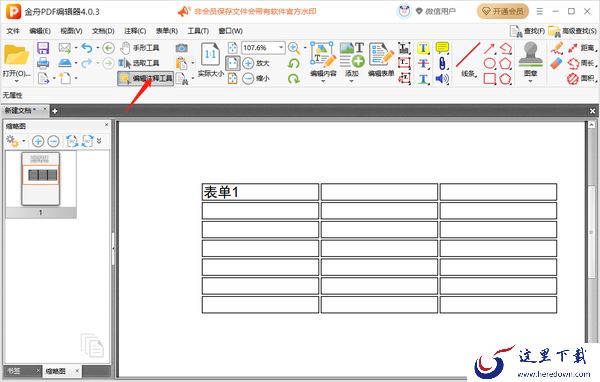
Task: Expand the dropdown under 图章
Action: (x=530, y=81)
